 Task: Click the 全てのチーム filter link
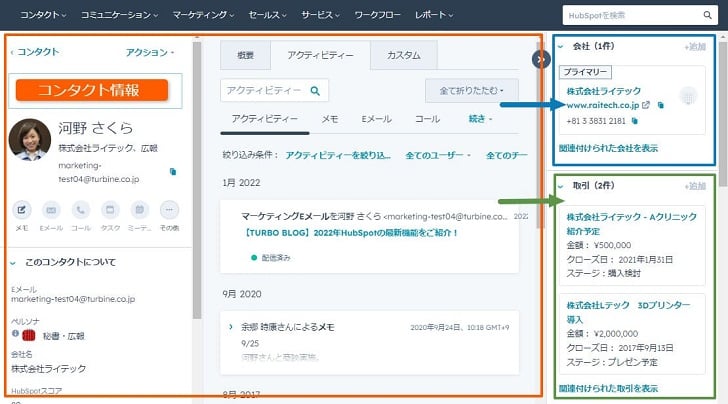tap(507, 155)
